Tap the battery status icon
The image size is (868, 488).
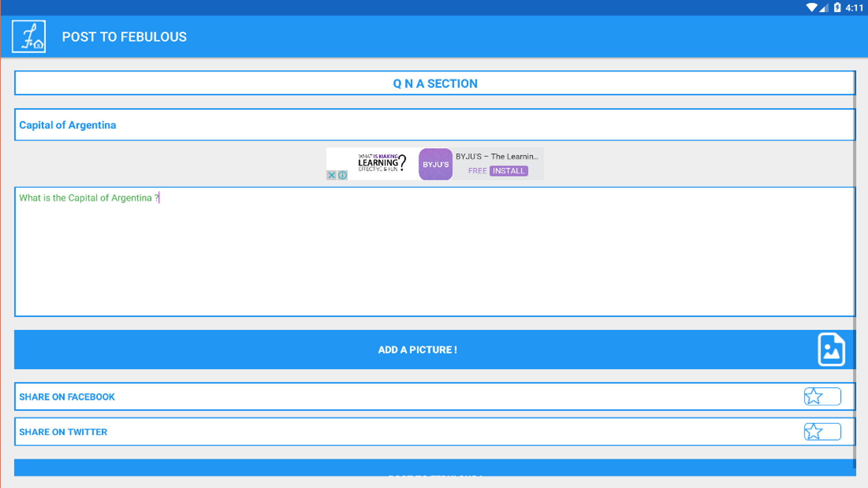pos(837,8)
